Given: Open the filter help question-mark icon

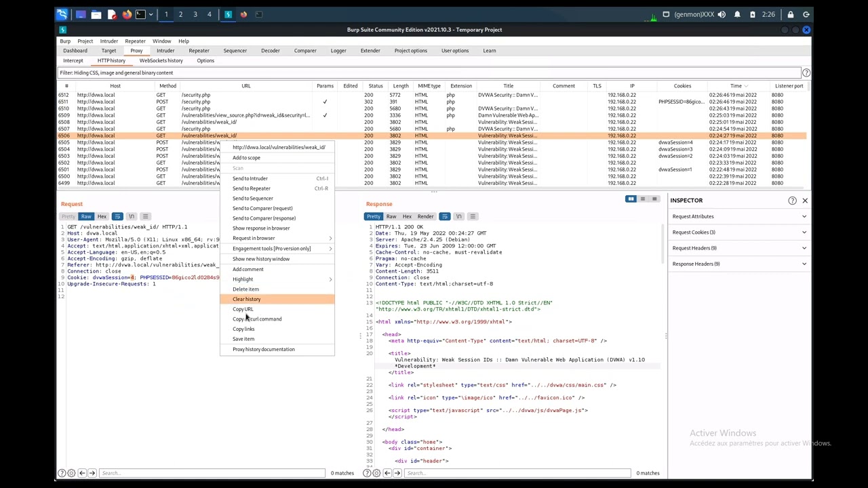Looking at the screenshot, I should 806,73.
